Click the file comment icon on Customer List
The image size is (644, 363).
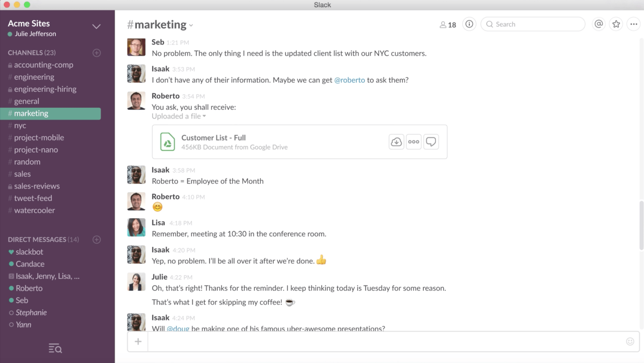pos(431,141)
